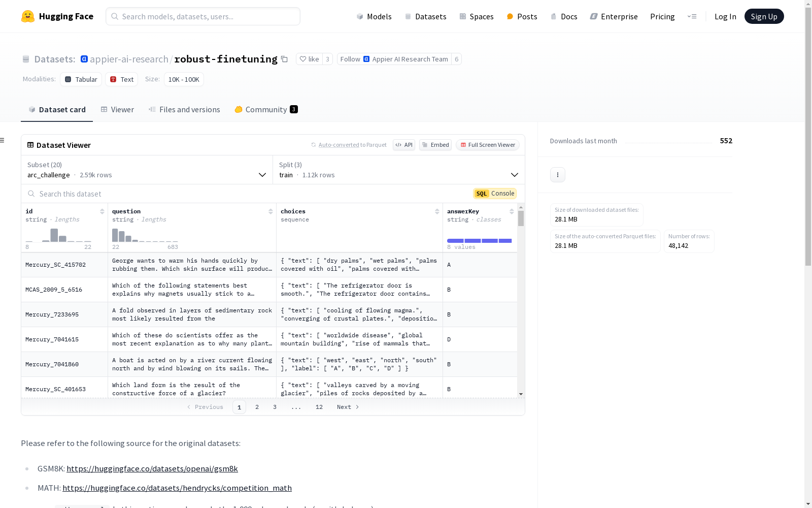
Task: Select the MCAS_2009_5_6516 row id cell
Action: click(x=64, y=290)
